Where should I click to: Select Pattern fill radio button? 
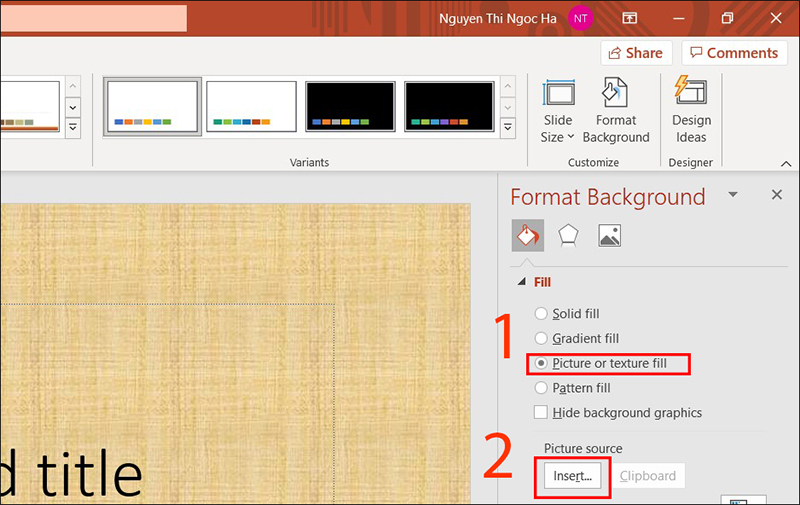542,388
